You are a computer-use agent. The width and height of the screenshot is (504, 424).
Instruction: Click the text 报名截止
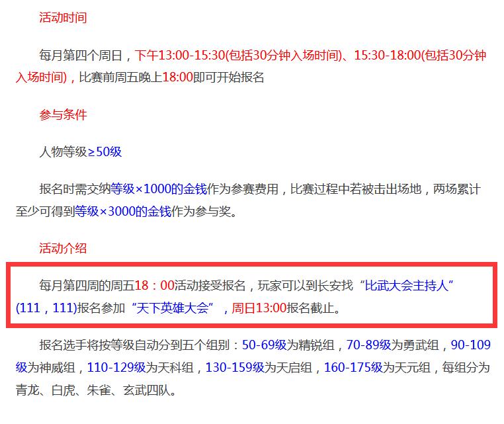point(310,308)
